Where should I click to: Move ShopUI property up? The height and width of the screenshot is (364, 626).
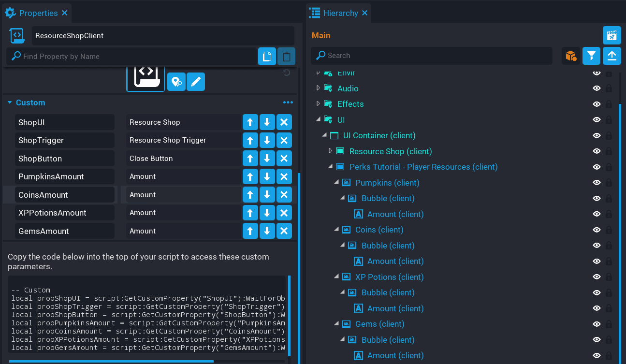tap(250, 122)
